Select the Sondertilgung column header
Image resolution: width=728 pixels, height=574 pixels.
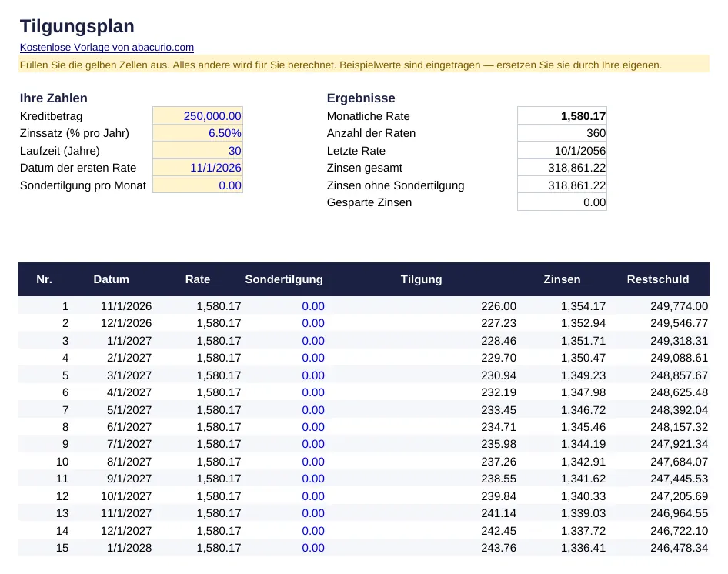284,279
